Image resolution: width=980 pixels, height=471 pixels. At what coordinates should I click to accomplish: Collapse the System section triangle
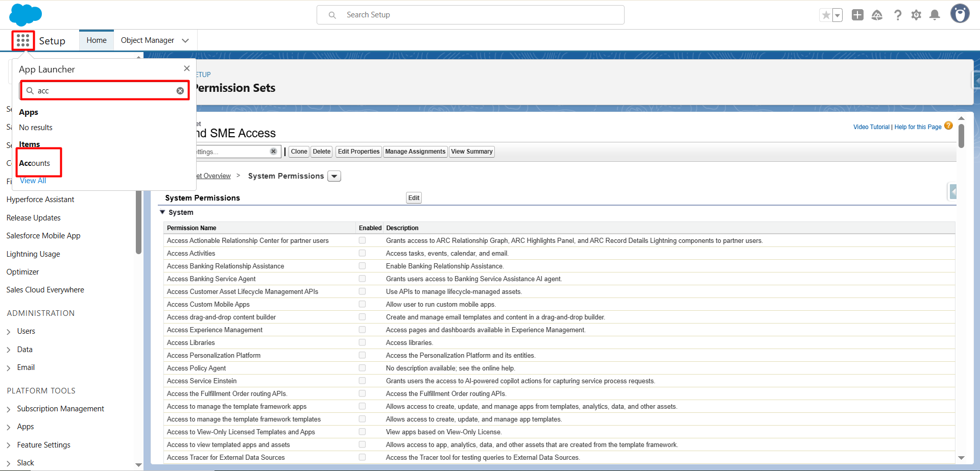tap(162, 212)
